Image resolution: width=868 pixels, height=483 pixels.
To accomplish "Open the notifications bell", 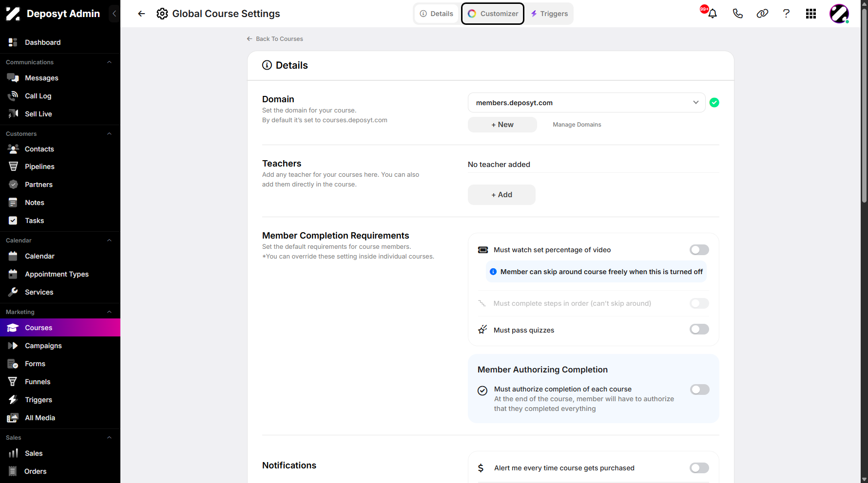I will (x=712, y=14).
